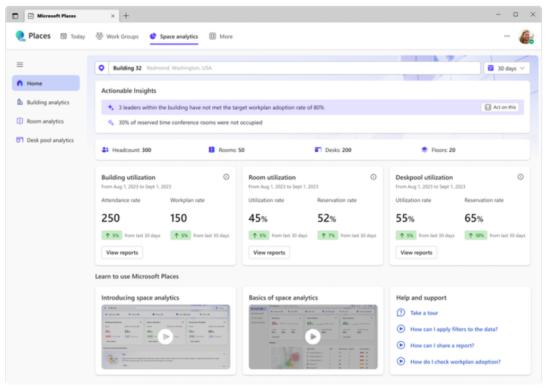
Task: Click the tab actions icon in title bar
Action: [15, 16]
